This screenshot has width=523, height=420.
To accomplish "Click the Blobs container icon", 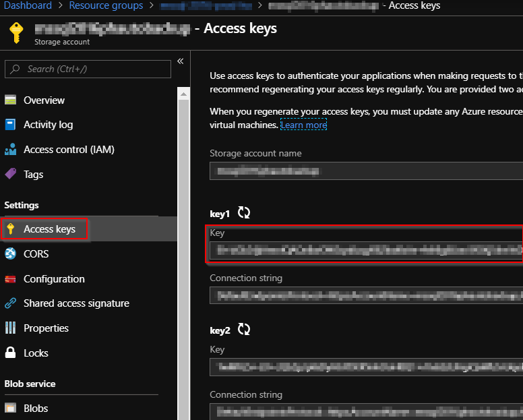I will [10, 408].
